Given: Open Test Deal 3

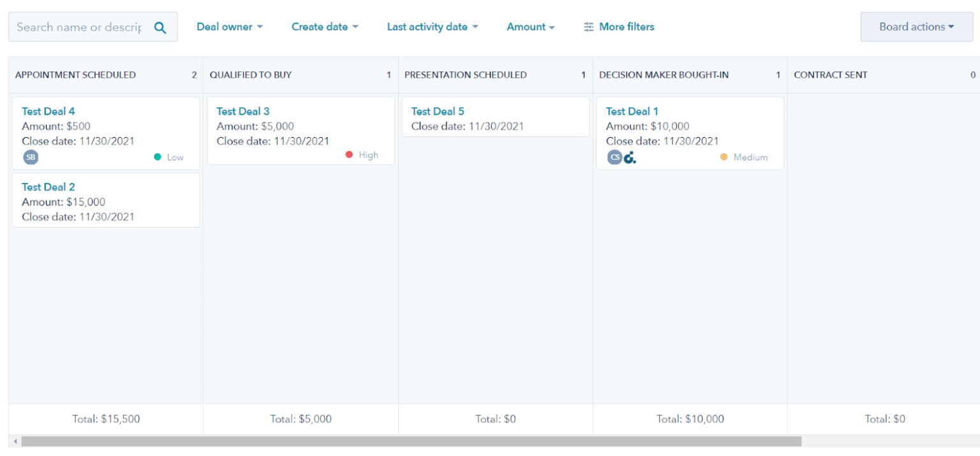Looking at the screenshot, I should [243, 111].
